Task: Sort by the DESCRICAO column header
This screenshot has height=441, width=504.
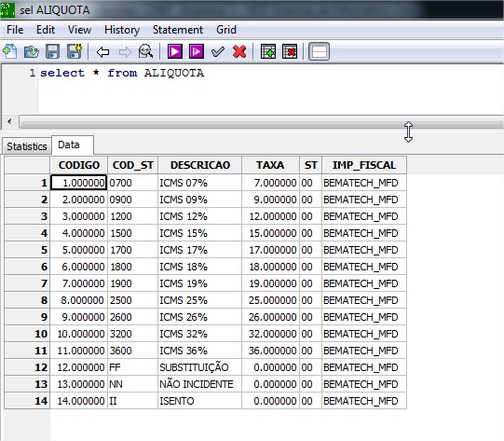Action: (200, 165)
